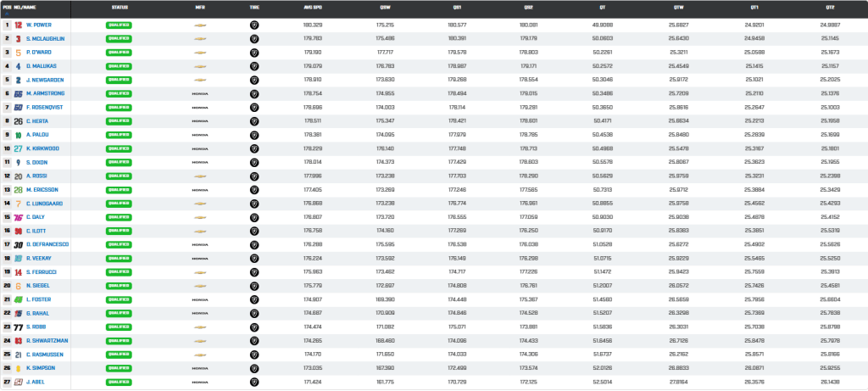
Task: Click the green Qualified badge for P. O'Ward
Action: click(x=119, y=53)
